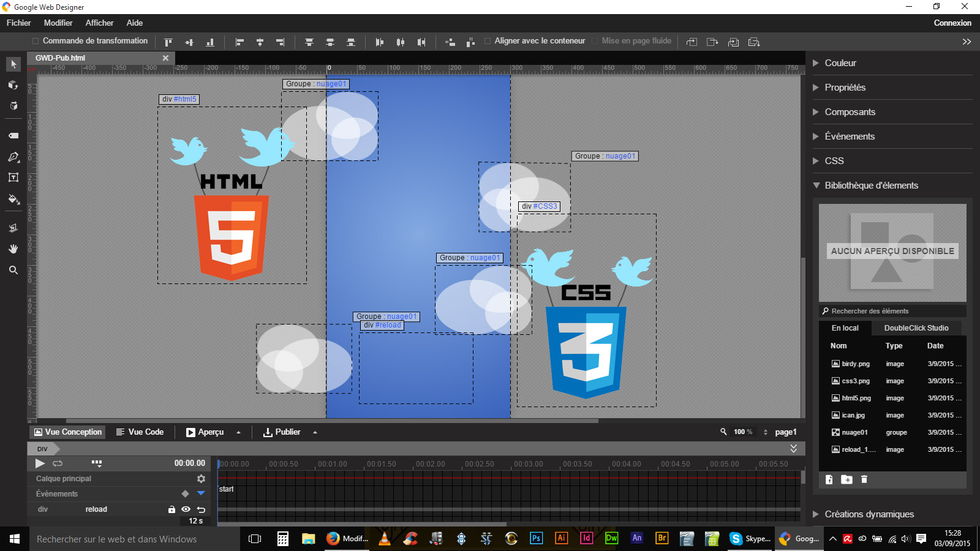Toggle visibility eye on reload layer

tap(186, 509)
